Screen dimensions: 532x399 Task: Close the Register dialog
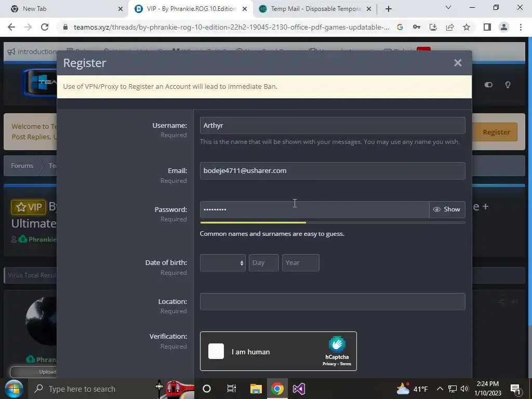(458, 63)
